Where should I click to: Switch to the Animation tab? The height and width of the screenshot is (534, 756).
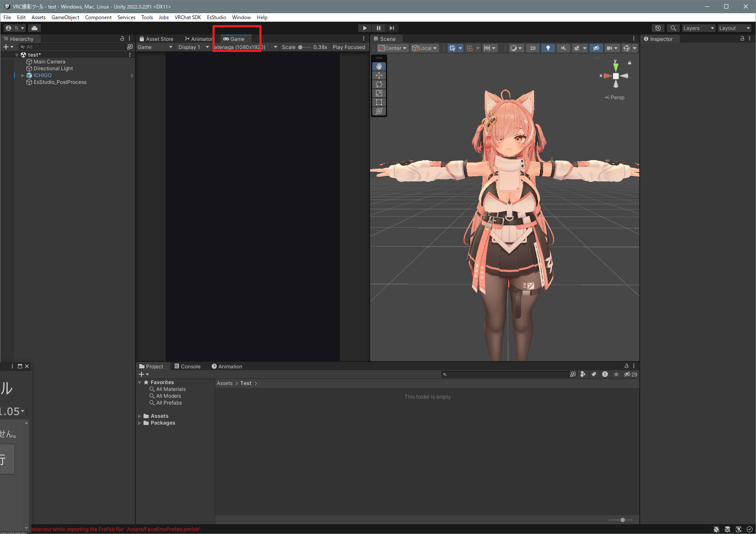[x=227, y=366]
